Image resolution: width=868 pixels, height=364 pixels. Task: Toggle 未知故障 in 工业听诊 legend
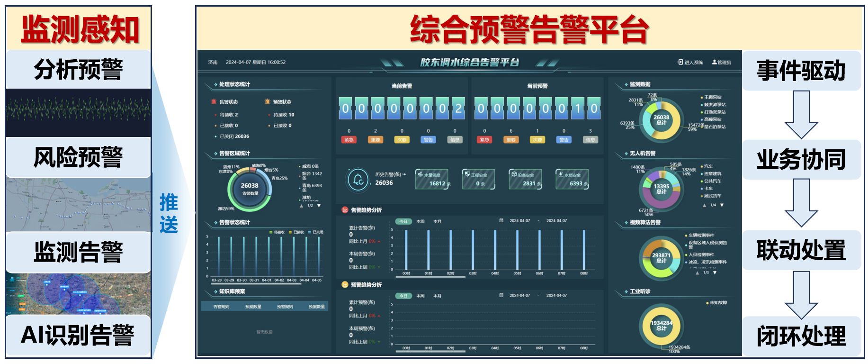pyautogui.click(x=717, y=303)
